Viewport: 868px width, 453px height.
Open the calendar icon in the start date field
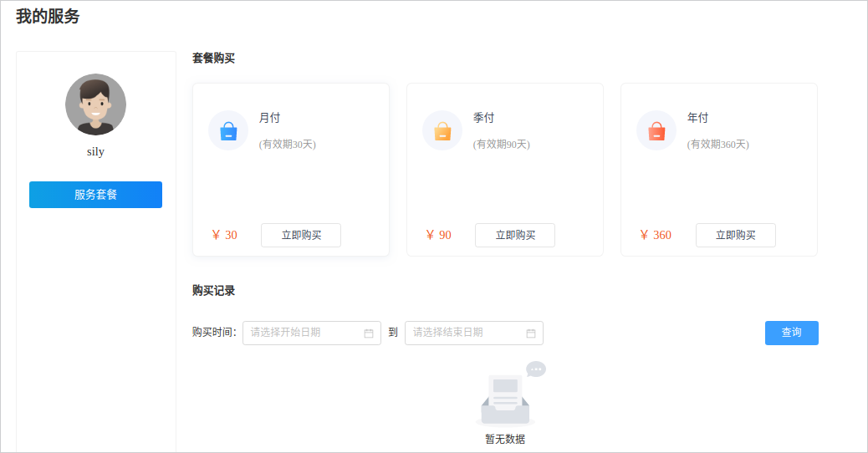click(x=369, y=333)
